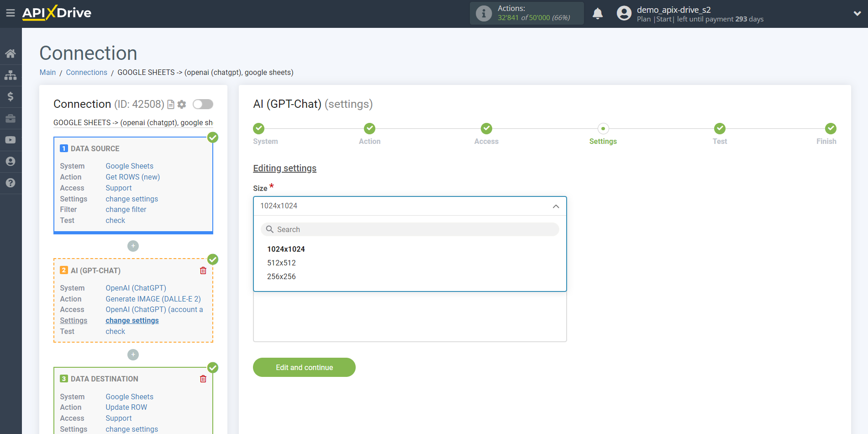This screenshot has height=434, width=868.
Task: Click the connection document copy icon
Action: tap(171, 105)
